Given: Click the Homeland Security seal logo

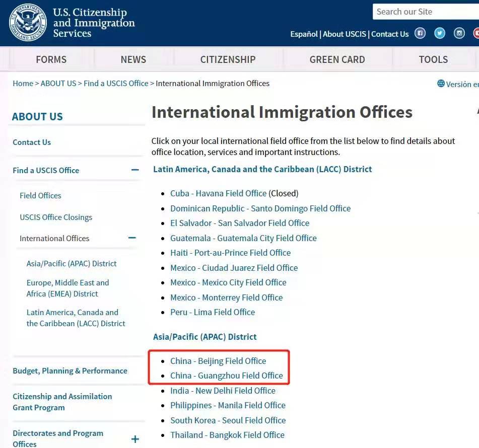Looking at the screenshot, I should 28,22.
